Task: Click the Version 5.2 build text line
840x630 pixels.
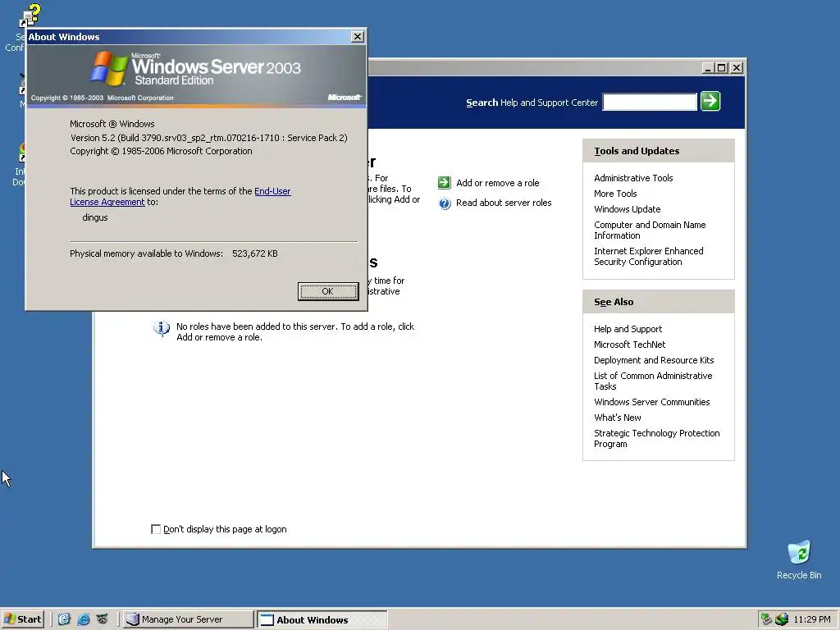Action: coord(209,138)
